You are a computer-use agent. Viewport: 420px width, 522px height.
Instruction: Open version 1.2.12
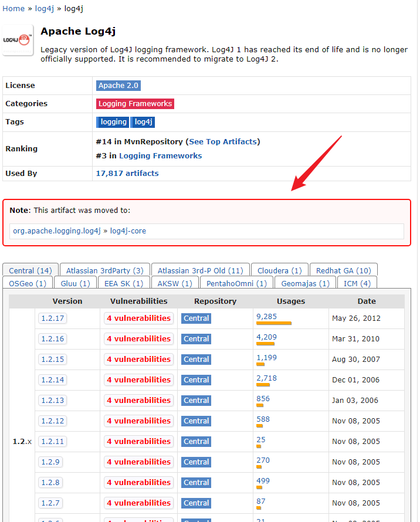(x=53, y=421)
